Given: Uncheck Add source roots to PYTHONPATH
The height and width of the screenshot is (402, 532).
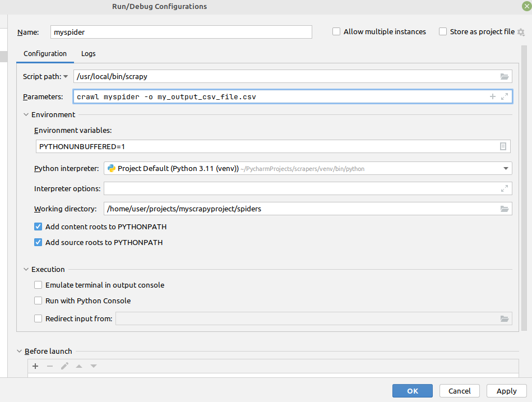Looking at the screenshot, I should (38, 242).
